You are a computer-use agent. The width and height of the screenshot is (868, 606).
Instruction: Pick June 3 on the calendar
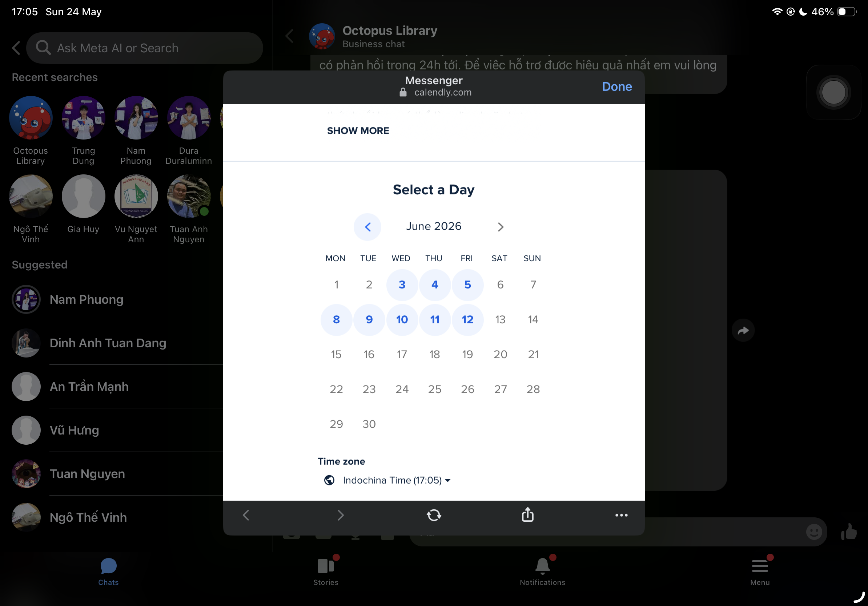click(402, 285)
